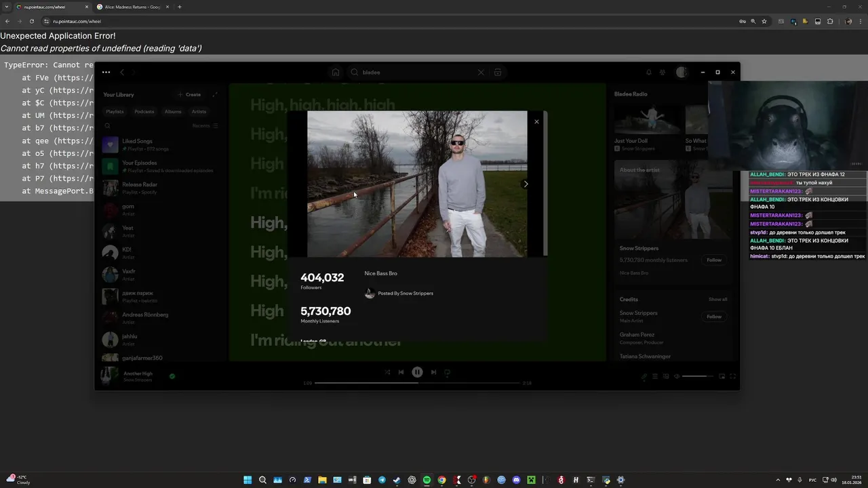This screenshot has width=868, height=488.
Task: Open the play queue icon
Action: (655, 376)
